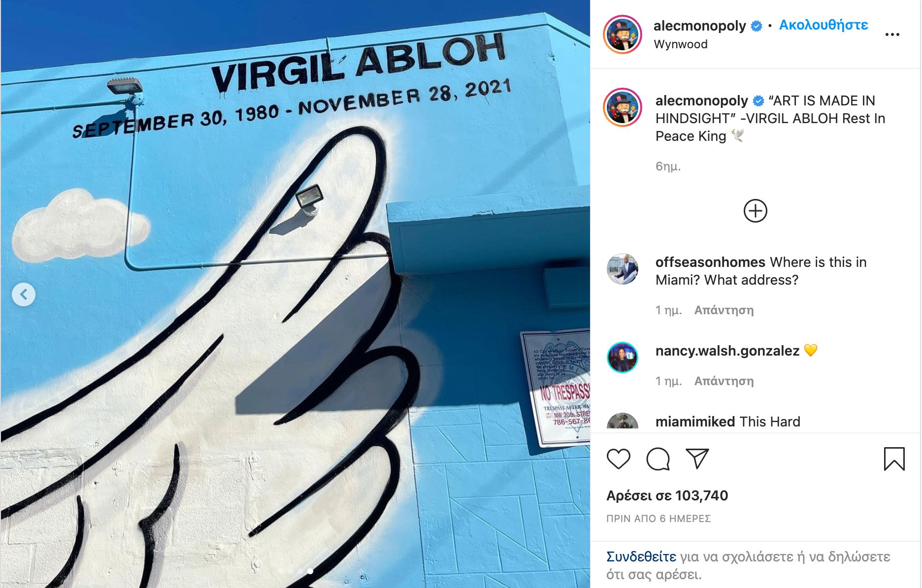The width and height of the screenshot is (922, 588).
Task: Open the nancy.walsh.gonzalez avatar
Action: coord(623,358)
